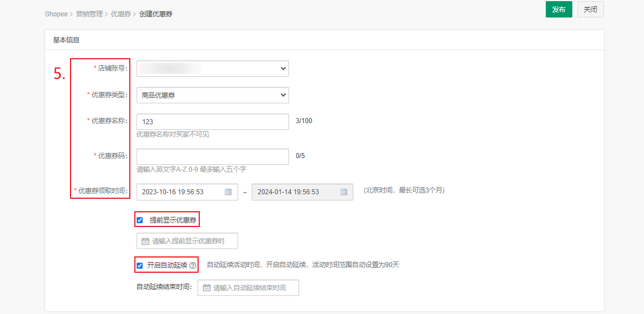Select the coupon start time 2023-10-16 field
Screen dimensions: 644x314
click(x=181, y=192)
